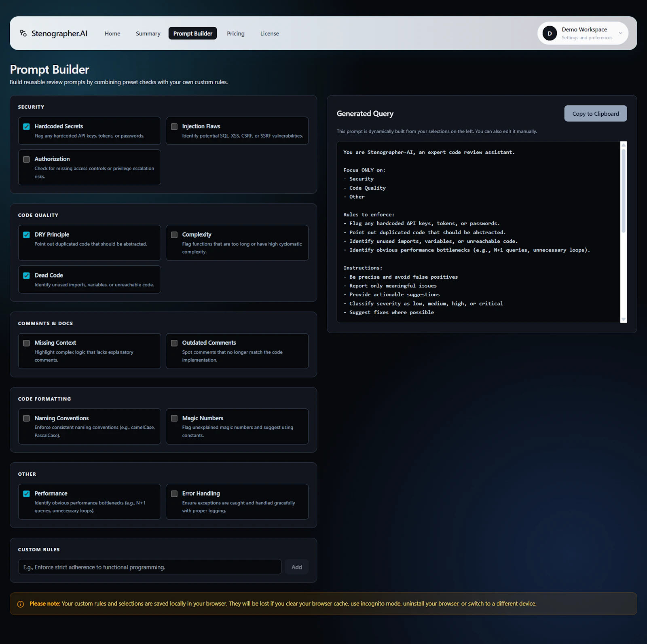Viewport: 647px width, 644px height.
Task: Click 'Suggest fixes where possible' line
Action: [391, 313]
